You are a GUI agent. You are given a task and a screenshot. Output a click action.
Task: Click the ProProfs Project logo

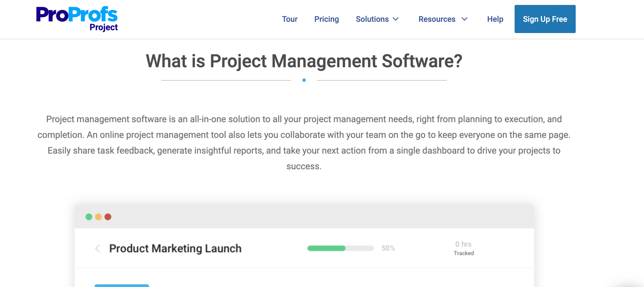77,19
